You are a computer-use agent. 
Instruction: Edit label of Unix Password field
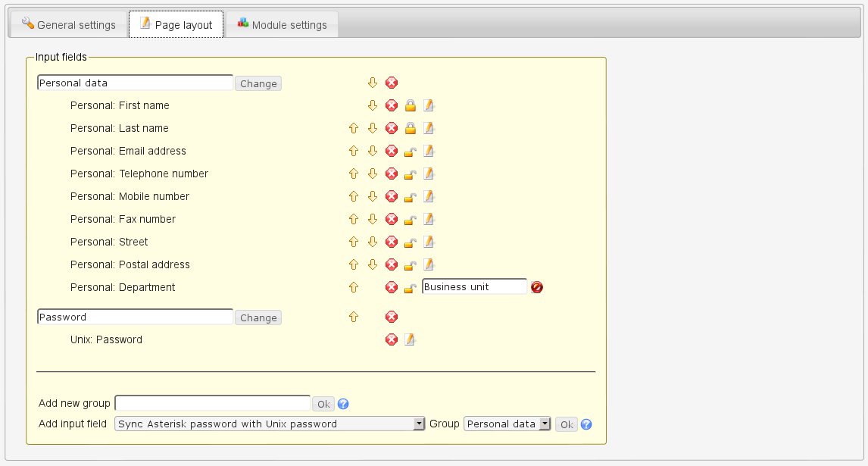410,340
